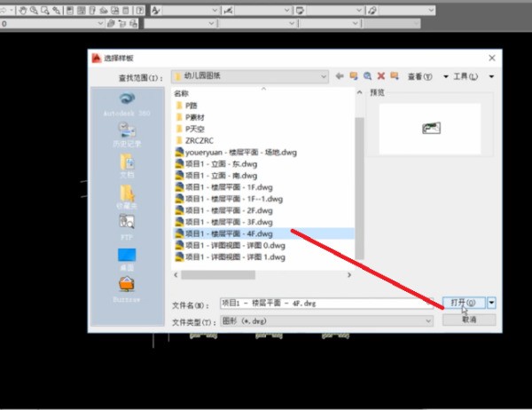Viewport: 532px width, 410px height.
Task: Open the History (历史记录) sidebar shortcut
Action: [127, 134]
